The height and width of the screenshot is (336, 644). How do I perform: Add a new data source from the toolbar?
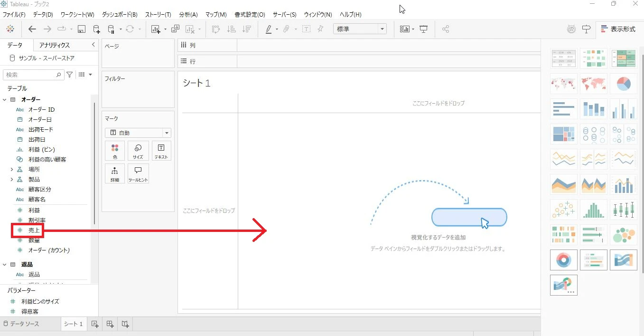[x=97, y=29]
